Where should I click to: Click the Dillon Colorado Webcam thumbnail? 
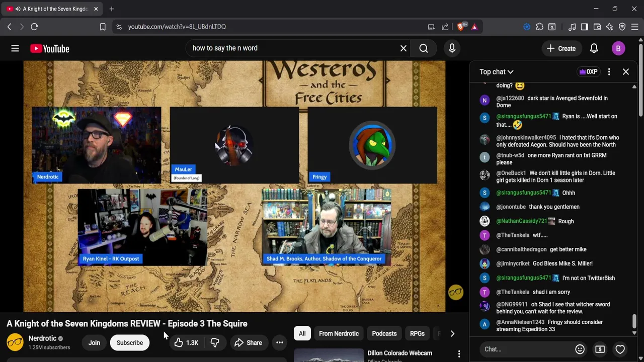pyautogui.click(x=329, y=355)
